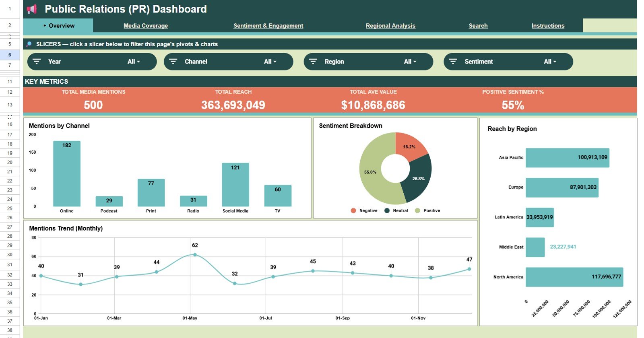Click the Public Relations (PR) Dashboard title
Image resolution: width=644 pixels, height=338 pixels.
pyautogui.click(x=126, y=9)
